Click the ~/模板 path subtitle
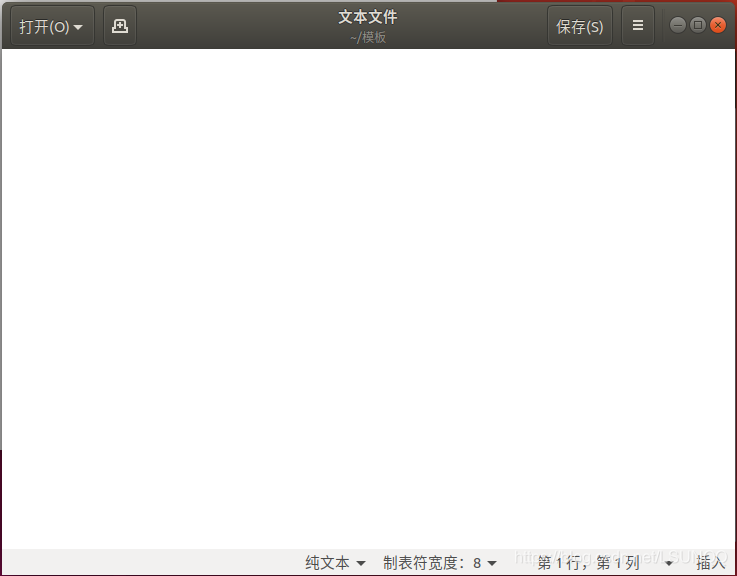This screenshot has height=576, width=737. click(x=368, y=38)
